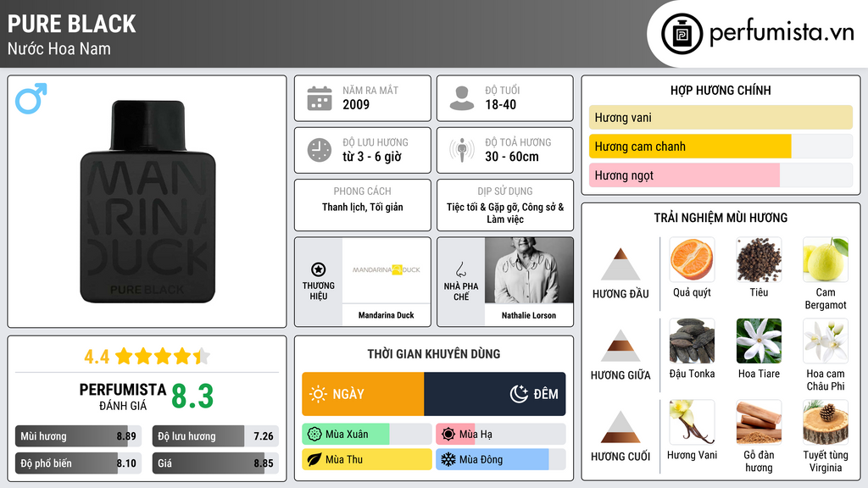Click the moon icon in the Đêm bar

tap(520, 394)
